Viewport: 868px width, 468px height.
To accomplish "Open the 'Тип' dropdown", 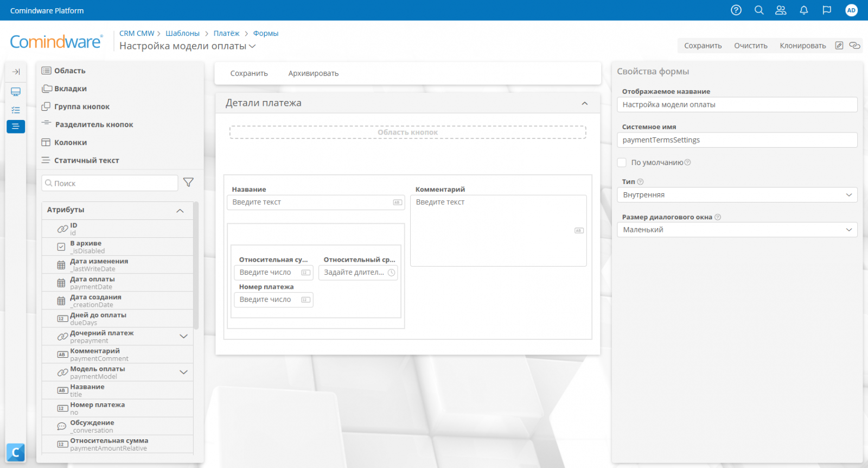I will [x=737, y=195].
